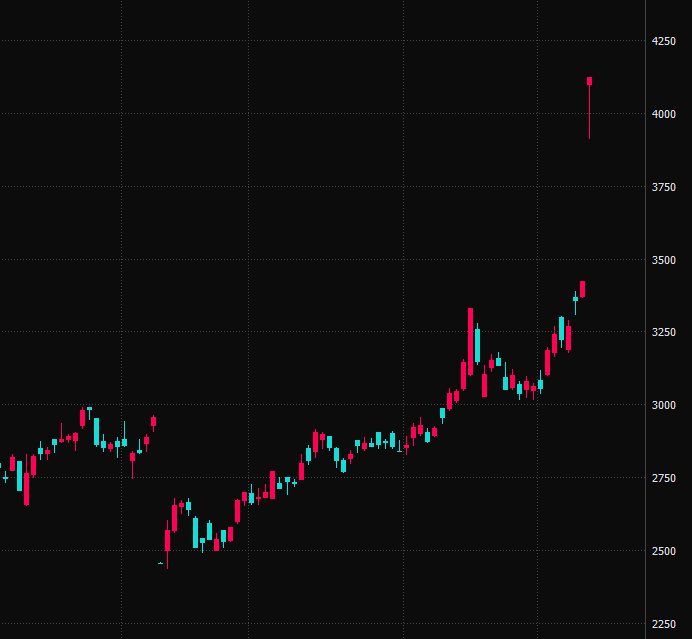This screenshot has height=639, width=692.
Task: Select the first red candle after the gap down
Action: (x=167, y=540)
